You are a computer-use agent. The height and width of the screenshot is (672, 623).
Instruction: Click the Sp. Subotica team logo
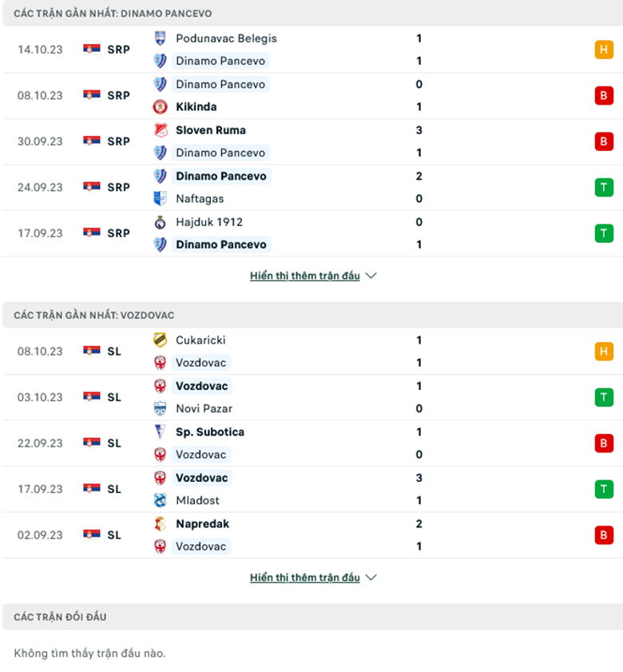click(161, 432)
